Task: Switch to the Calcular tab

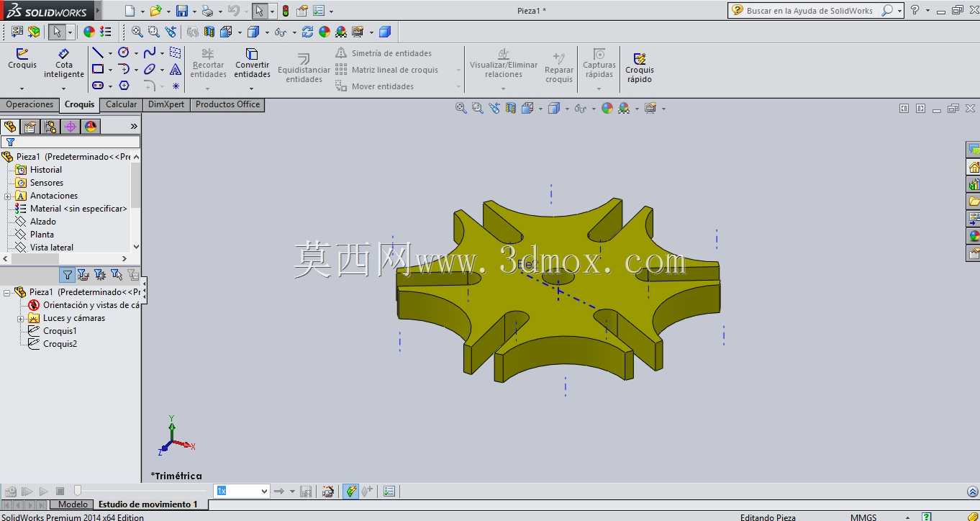Action: pyautogui.click(x=121, y=104)
